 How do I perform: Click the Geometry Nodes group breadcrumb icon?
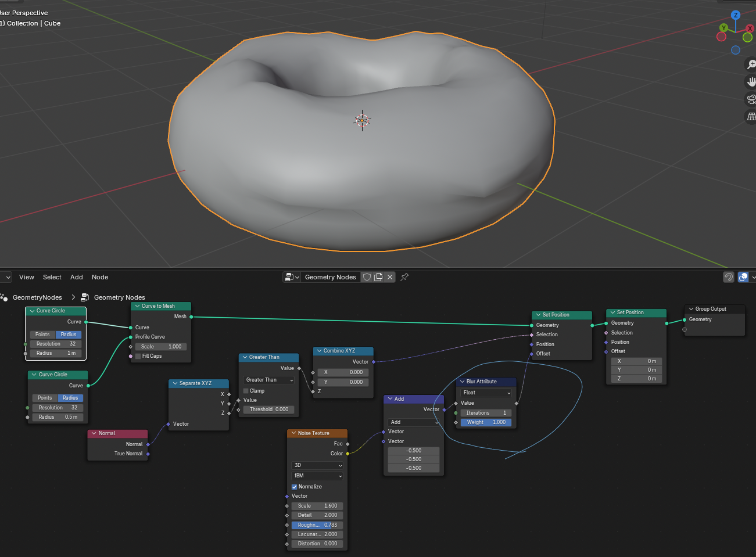85,297
